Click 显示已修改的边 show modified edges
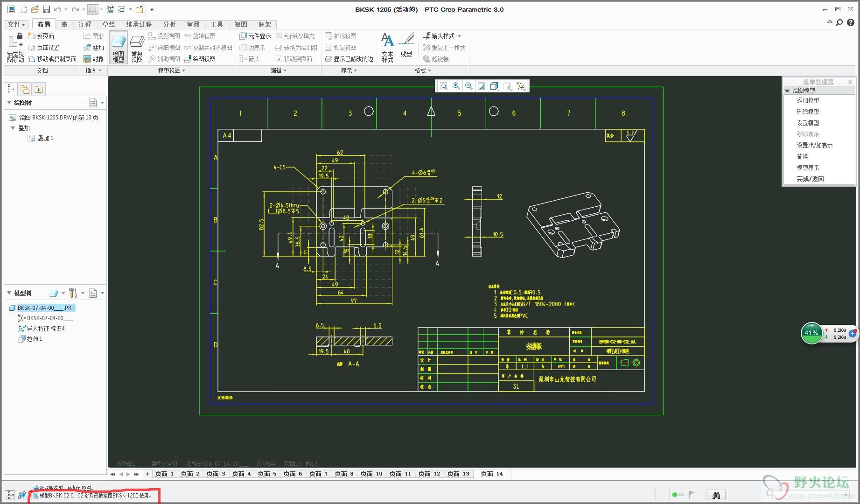This screenshot has width=860, height=504. [x=349, y=59]
